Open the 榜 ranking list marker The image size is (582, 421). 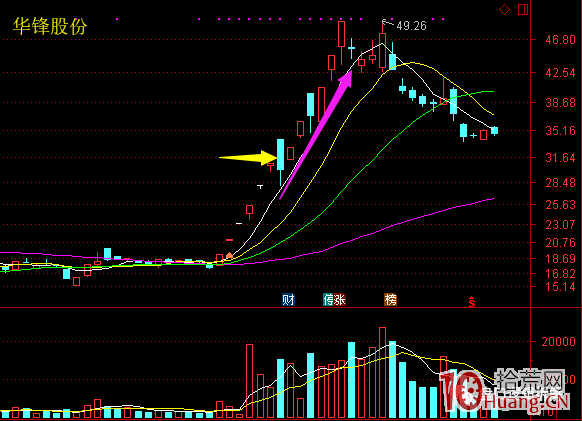[390, 299]
